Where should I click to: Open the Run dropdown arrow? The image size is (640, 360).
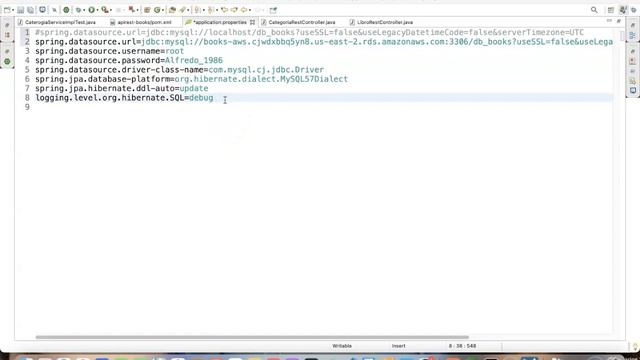pyautogui.click(x=97, y=10)
